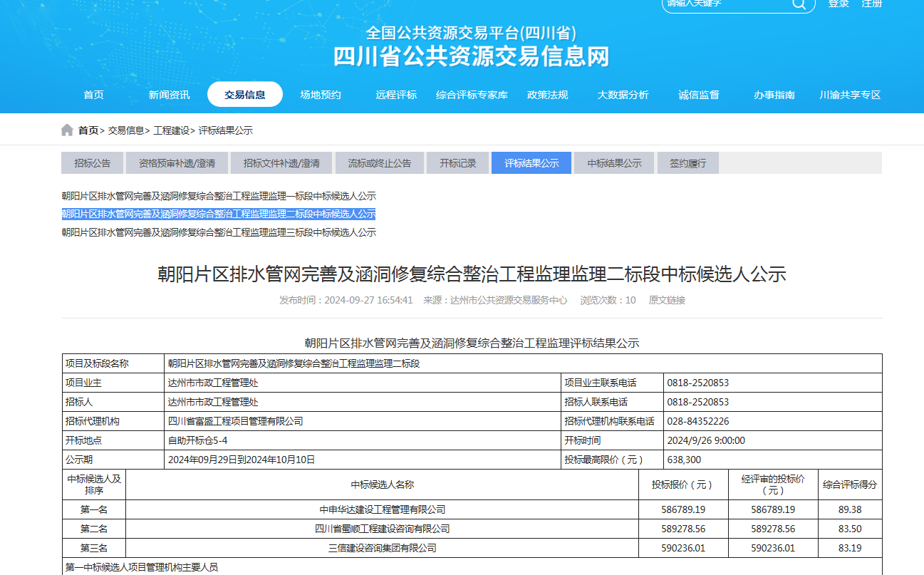
Task: Open the 签约履行 tab
Action: pos(687,163)
